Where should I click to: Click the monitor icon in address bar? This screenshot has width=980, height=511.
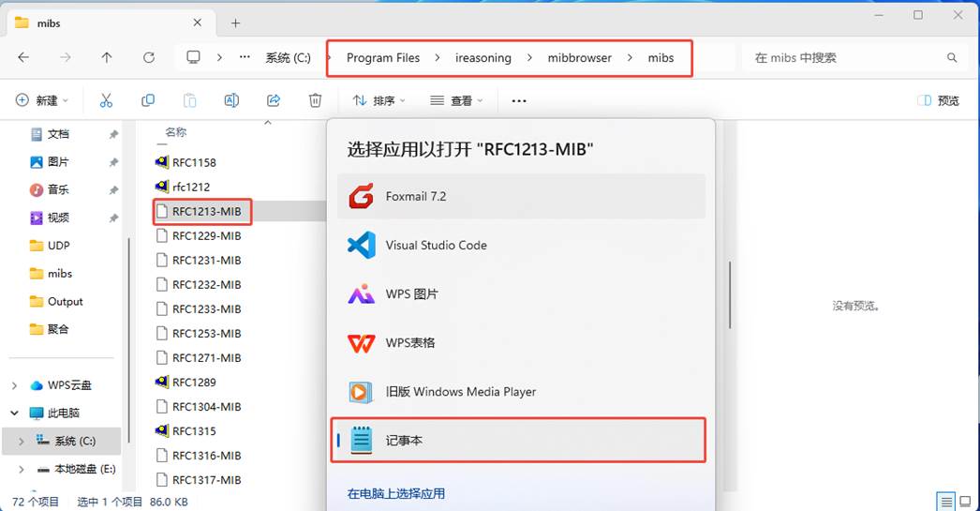(193, 57)
